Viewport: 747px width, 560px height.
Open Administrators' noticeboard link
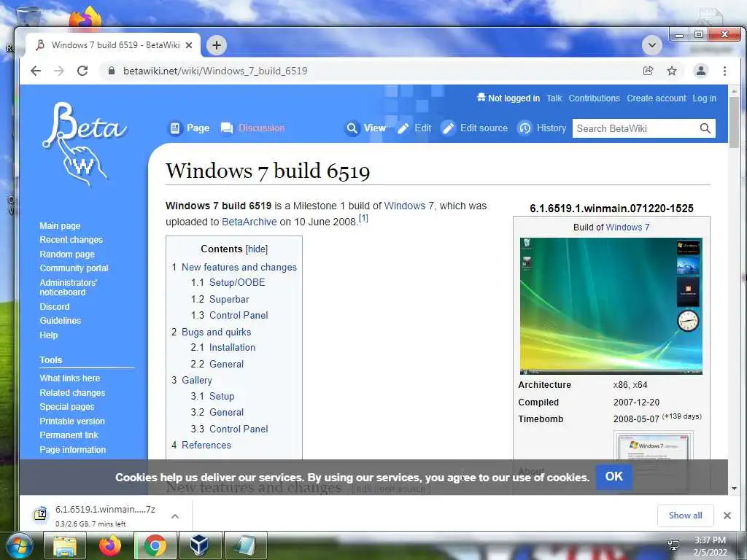[x=68, y=287]
